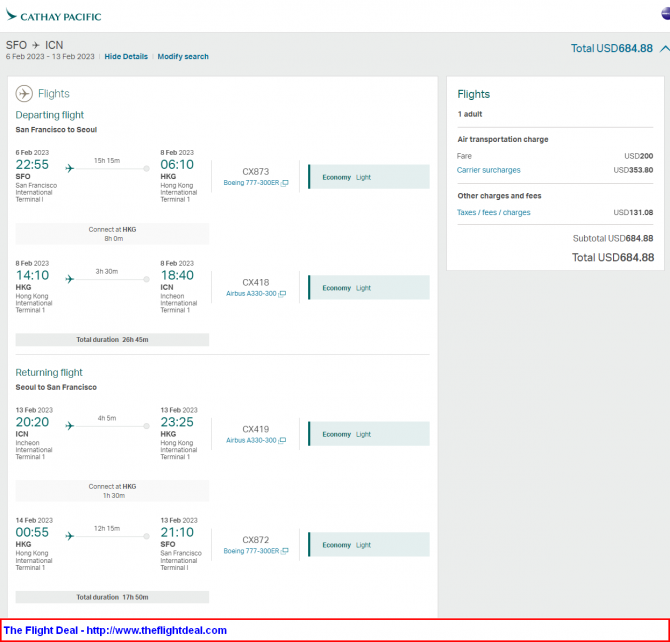This screenshot has height=642, width=670.
Task: Click the Flights airplane circle icon
Action: pyautogui.click(x=24, y=93)
